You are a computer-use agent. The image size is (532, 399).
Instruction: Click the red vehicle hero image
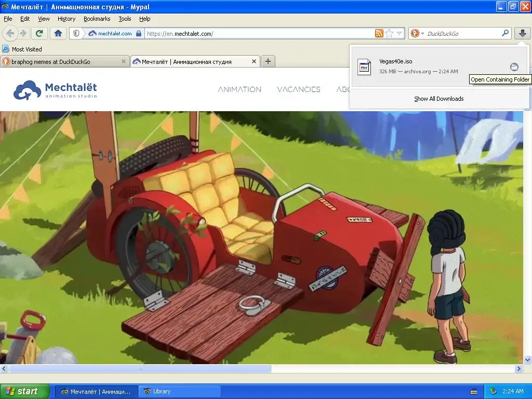[x=261, y=237]
